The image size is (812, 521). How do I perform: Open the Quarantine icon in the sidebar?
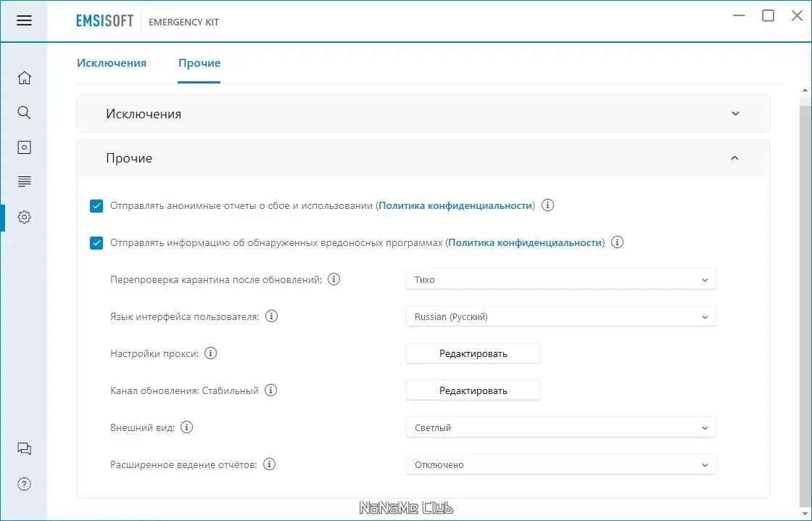[x=24, y=147]
